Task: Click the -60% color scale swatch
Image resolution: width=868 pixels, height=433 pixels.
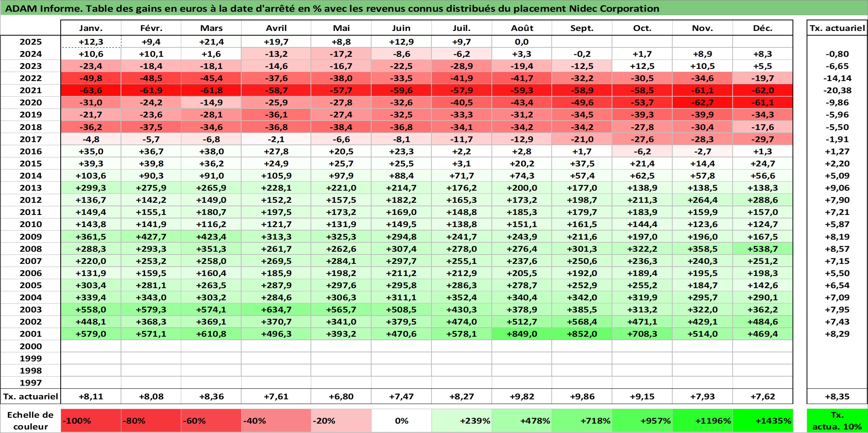Action: click(x=211, y=421)
